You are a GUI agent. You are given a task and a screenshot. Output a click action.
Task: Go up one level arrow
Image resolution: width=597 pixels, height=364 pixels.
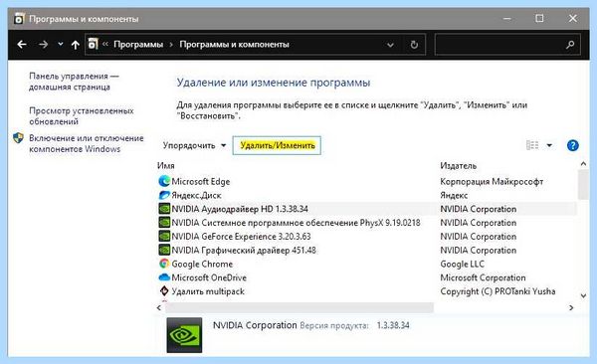(75, 45)
